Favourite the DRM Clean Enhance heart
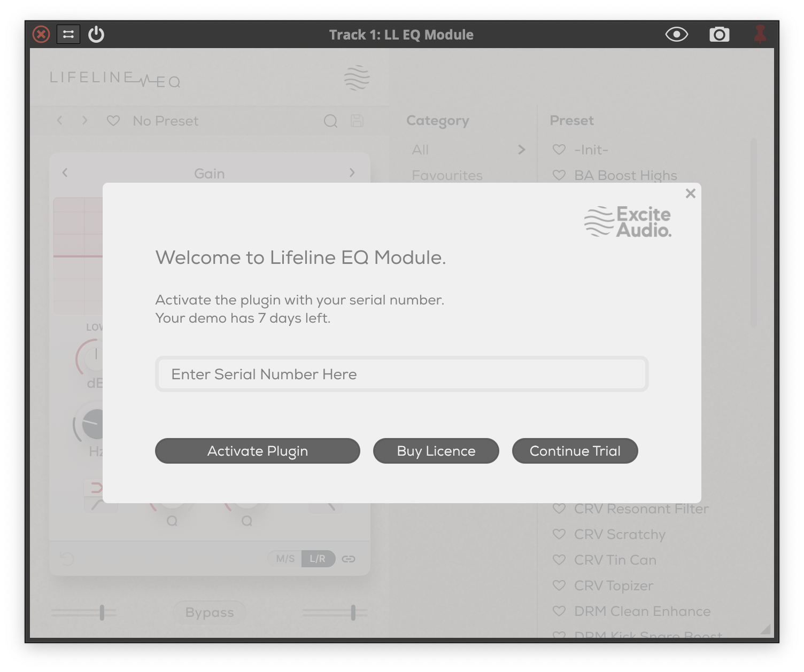Image resolution: width=804 pixels, height=672 pixels. click(559, 611)
